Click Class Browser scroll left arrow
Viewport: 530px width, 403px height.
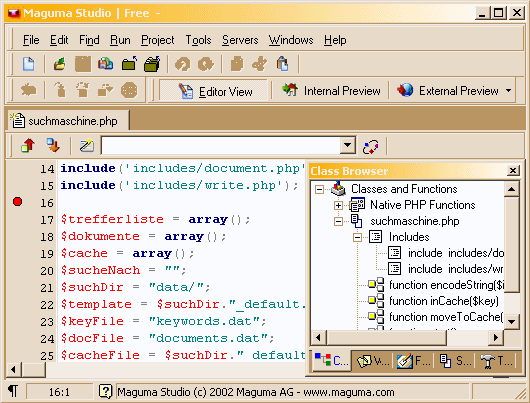coord(318,337)
